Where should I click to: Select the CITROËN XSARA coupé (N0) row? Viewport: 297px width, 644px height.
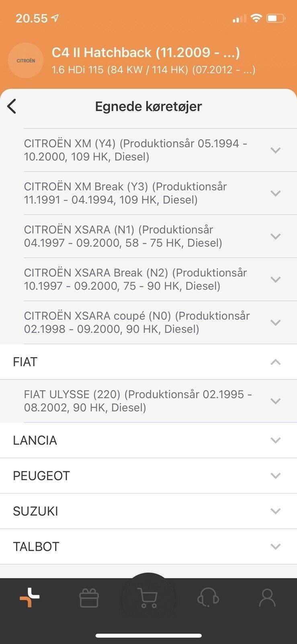(x=137, y=322)
